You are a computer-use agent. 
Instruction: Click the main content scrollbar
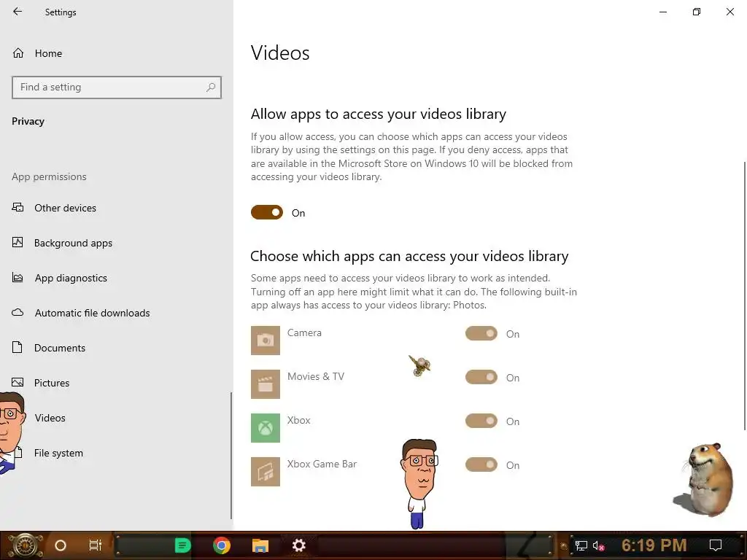[x=745, y=295]
